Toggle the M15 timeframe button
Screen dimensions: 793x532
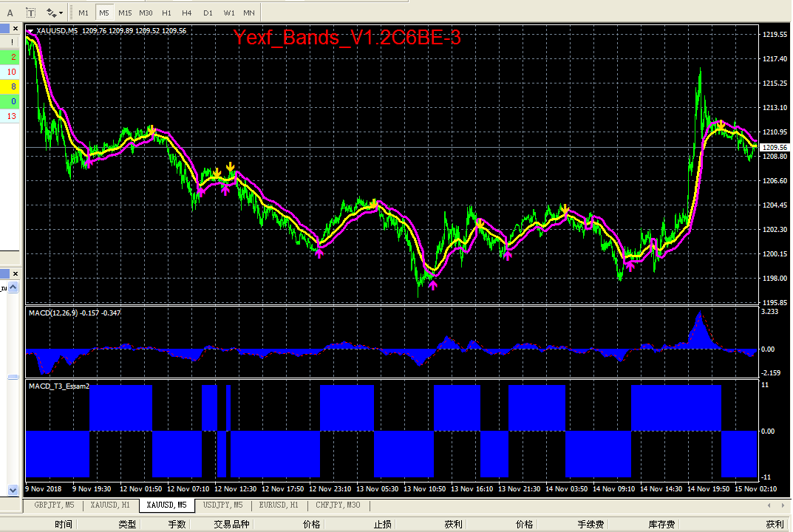coord(125,13)
